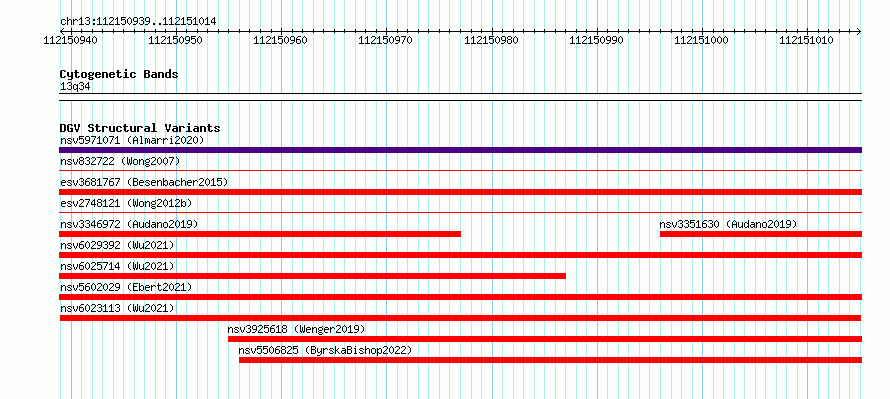890x399 pixels.
Task: Open nsv3351630 (Audano2019) variant label
Action: click(x=728, y=224)
